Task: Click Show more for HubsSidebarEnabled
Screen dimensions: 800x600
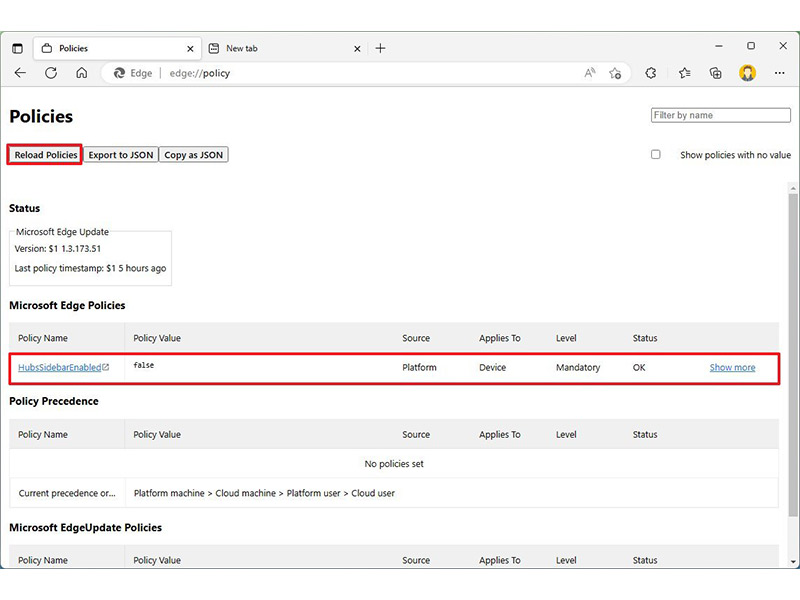Action: click(732, 367)
